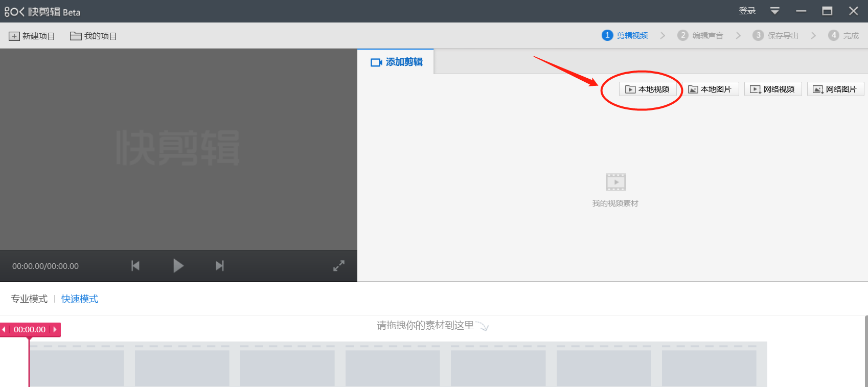Click the 00:00.00/00:00.00 playback time display
Viewport: 868px width, 387px height.
coord(45,266)
